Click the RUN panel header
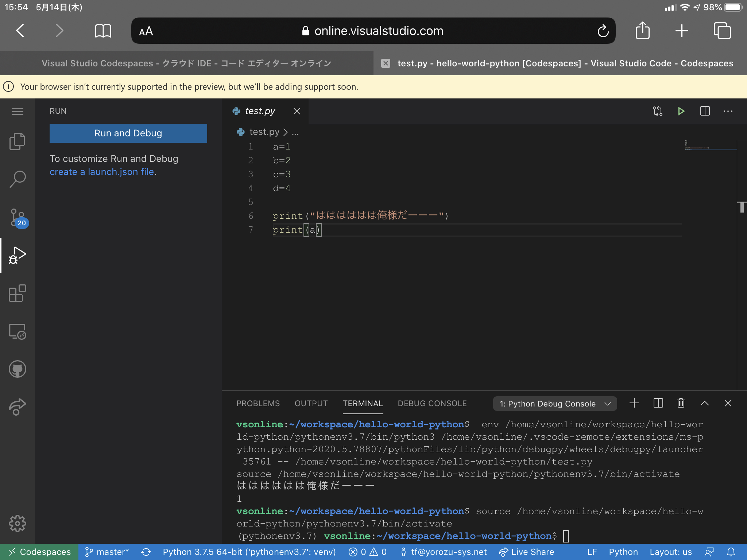The image size is (747, 560). 58,111
